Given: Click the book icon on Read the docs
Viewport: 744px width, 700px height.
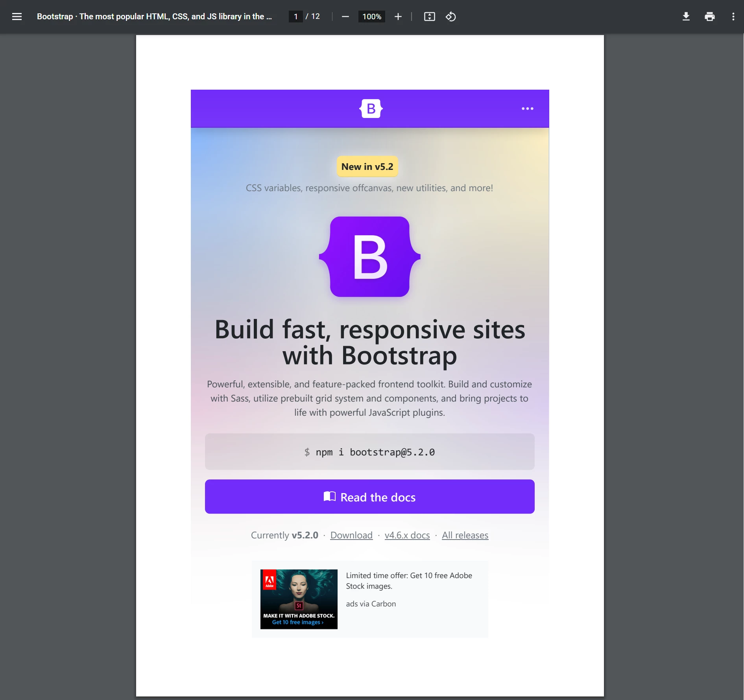Looking at the screenshot, I should [x=330, y=497].
